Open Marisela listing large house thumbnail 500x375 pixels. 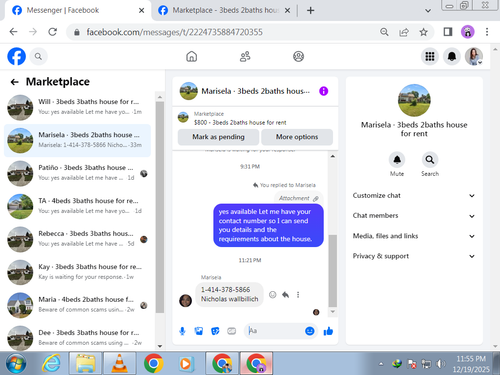point(414,100)
